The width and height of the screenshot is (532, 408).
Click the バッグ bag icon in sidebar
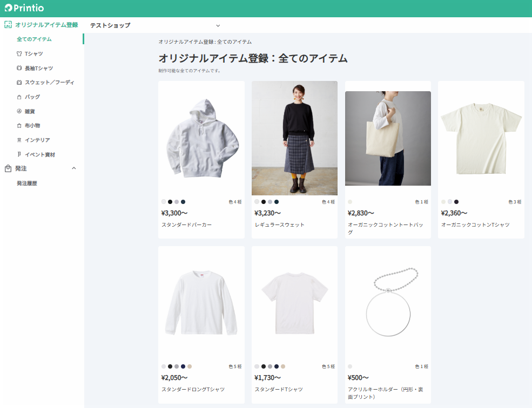tap(19, 97)
